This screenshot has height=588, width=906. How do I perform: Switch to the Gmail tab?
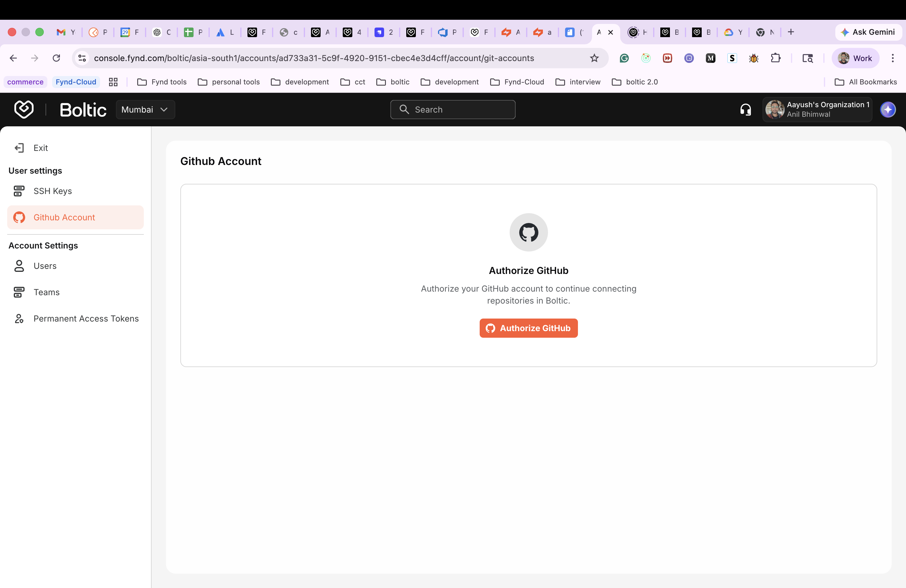(66, 32)
